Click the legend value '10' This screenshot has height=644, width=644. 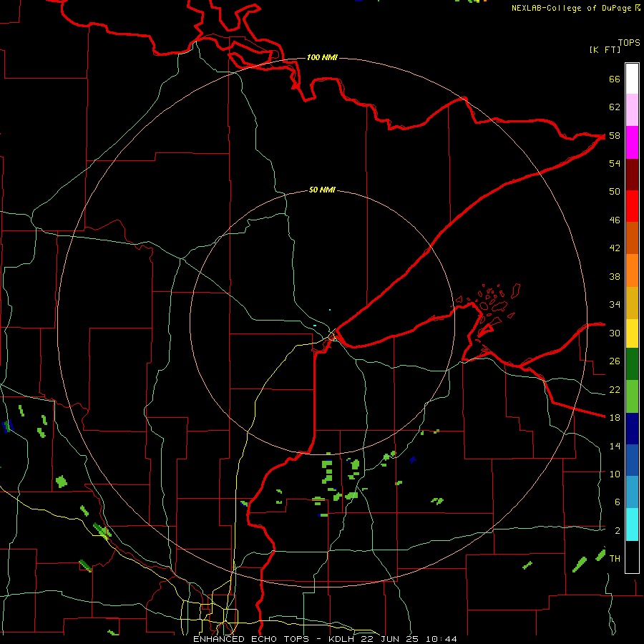pyautogui.click(x=615, y=474)
